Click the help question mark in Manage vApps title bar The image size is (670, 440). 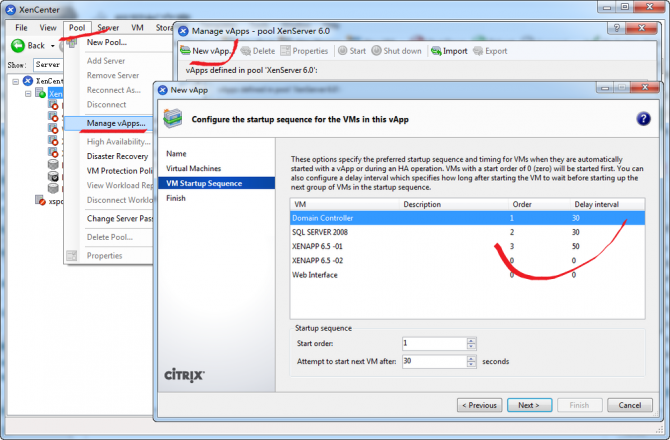point(616,28)
